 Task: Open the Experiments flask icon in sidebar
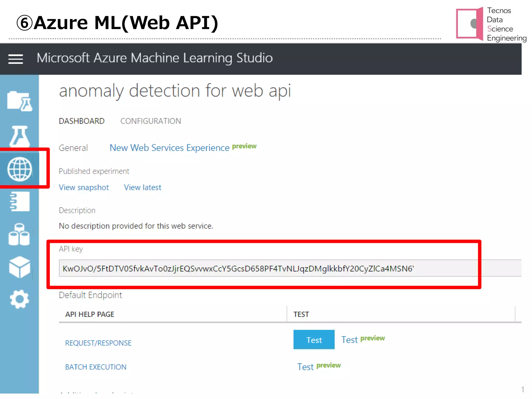click(x=20, y=136)
